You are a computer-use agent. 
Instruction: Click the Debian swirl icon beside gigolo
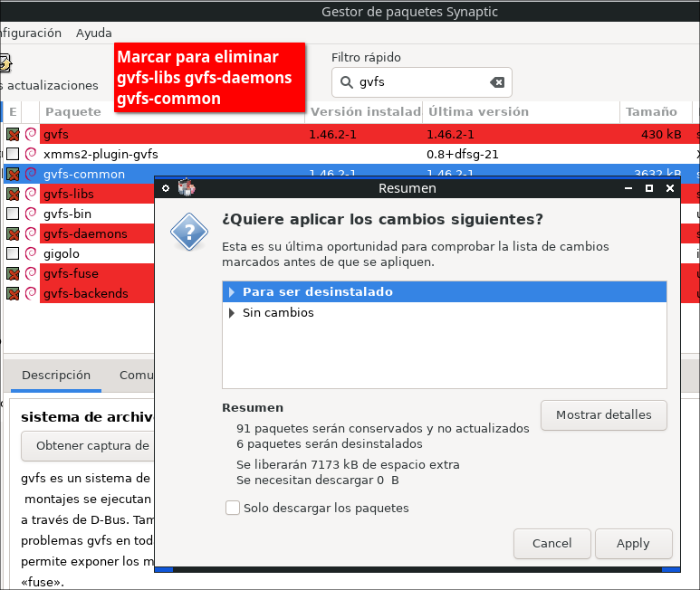pyautogui.click(x=31, y=253)
